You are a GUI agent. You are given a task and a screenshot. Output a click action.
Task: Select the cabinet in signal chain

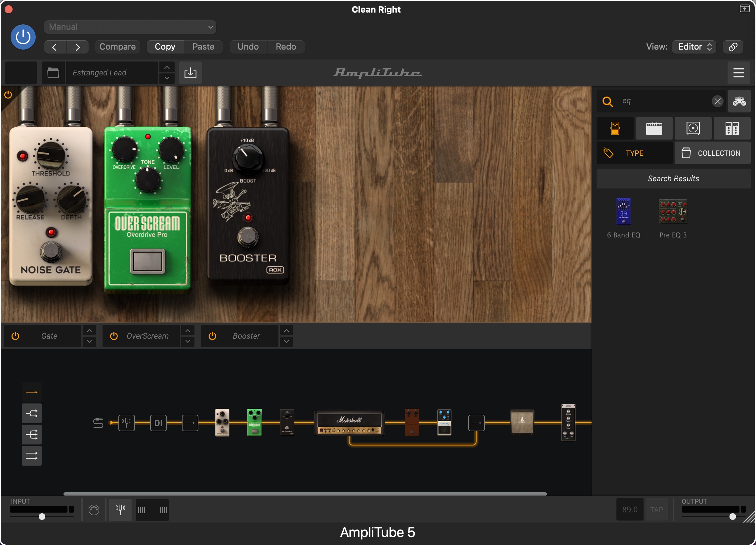pos(522,422)
